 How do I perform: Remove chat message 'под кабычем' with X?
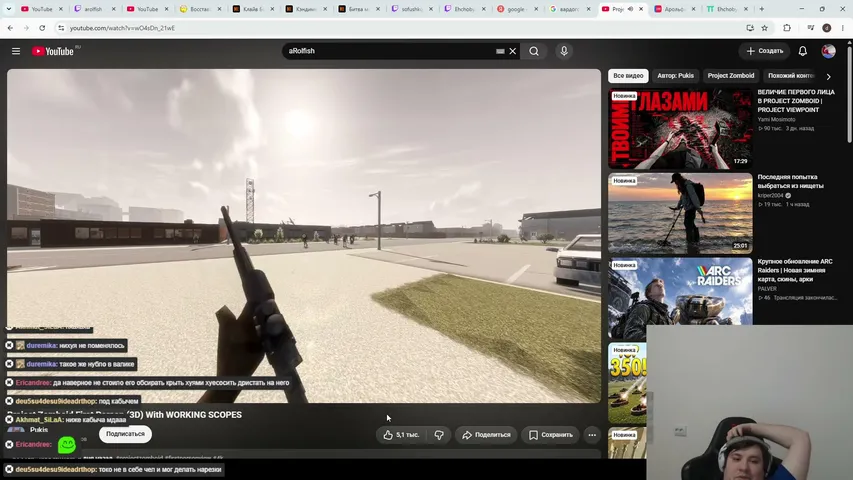click(x=9, y=401)
